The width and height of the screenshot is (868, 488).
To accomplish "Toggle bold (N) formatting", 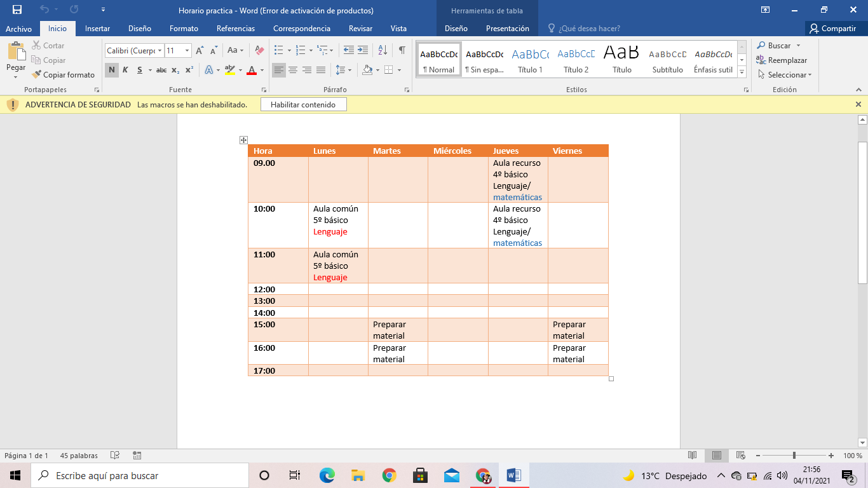I will coord(112,70).
